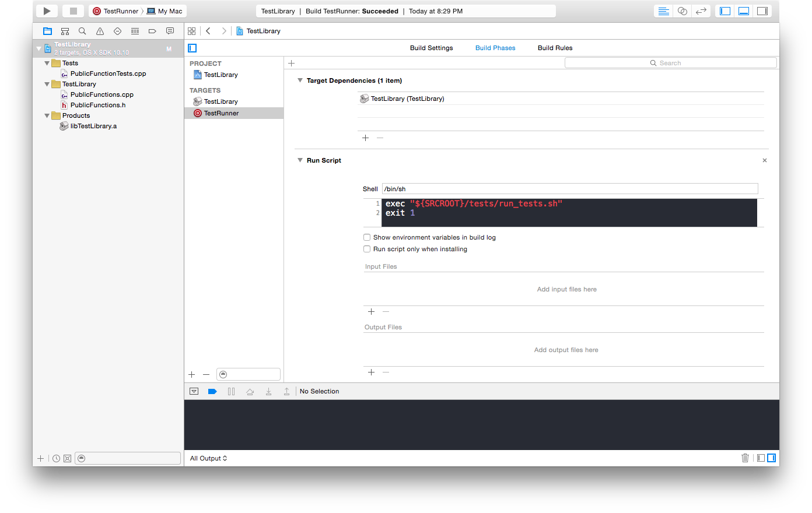This screenshot has width=812, height=513.
Task: Show the Standard editor
Action: [663, 11]
